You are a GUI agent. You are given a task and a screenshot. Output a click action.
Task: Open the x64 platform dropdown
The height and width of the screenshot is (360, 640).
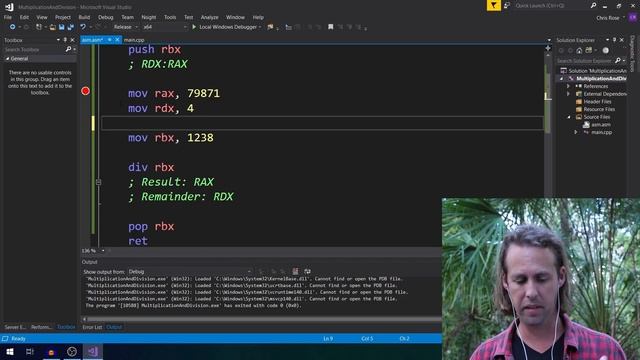[164, 27]
